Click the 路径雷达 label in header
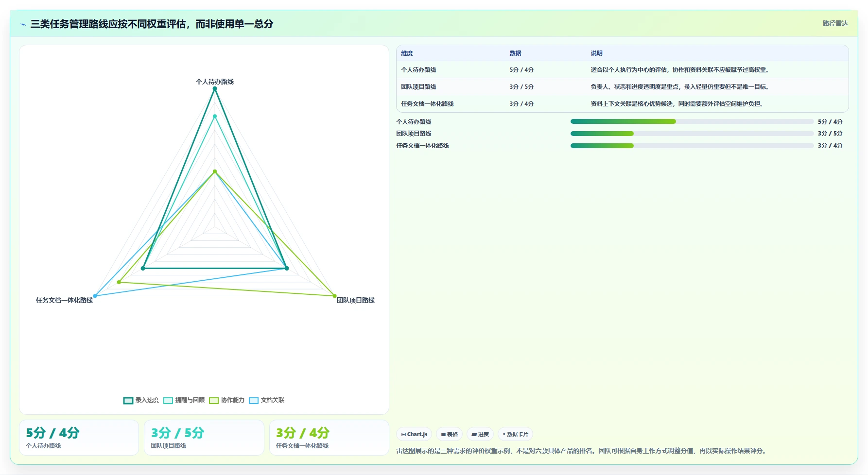The image size is (868, 475). tap(835, 23)
